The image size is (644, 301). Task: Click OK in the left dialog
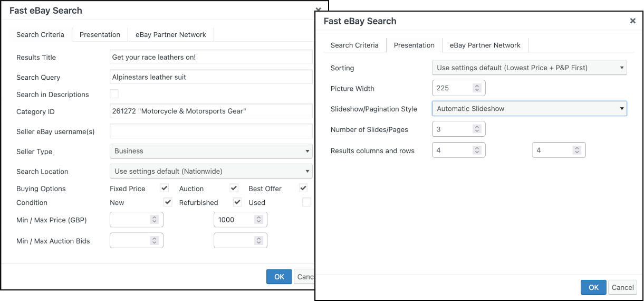coord(279,277)
